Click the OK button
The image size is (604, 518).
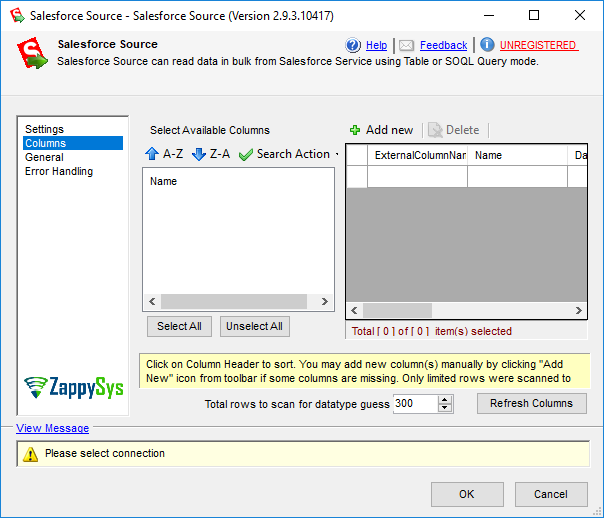467,494
